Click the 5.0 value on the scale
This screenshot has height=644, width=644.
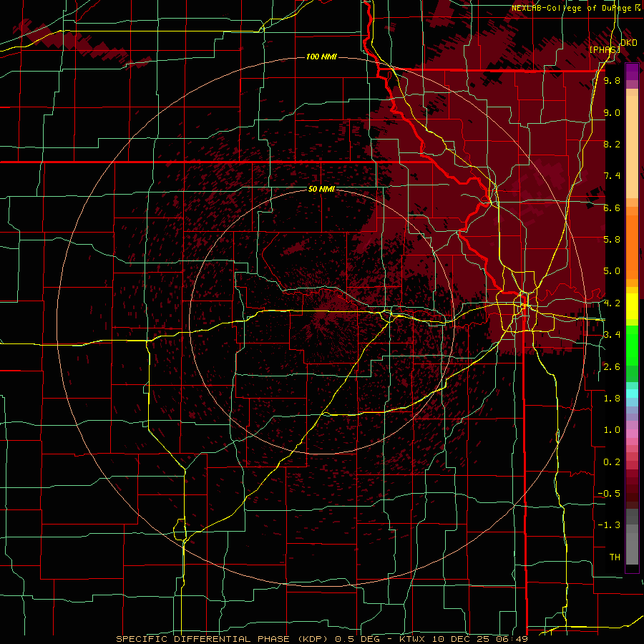tap(612, 271)
